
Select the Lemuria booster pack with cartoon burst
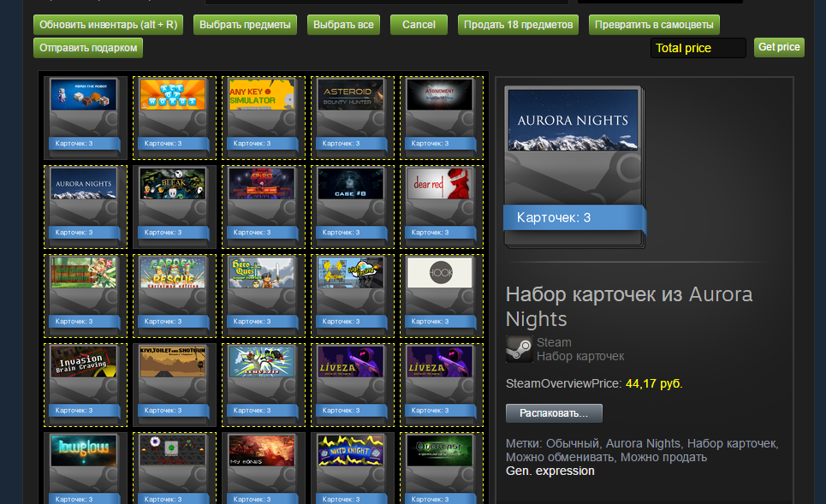[x=264, y=385]
